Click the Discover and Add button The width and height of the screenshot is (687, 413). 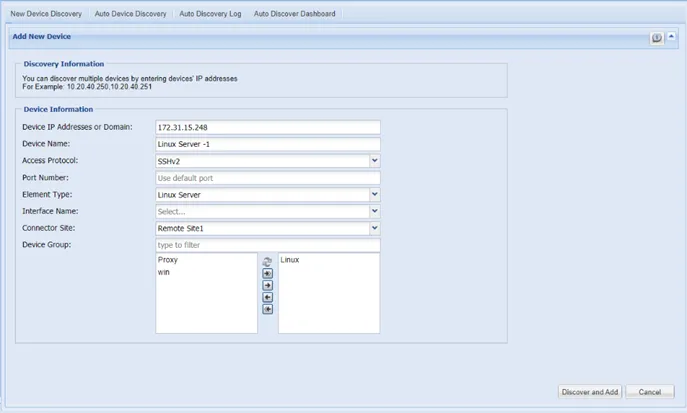590,392
